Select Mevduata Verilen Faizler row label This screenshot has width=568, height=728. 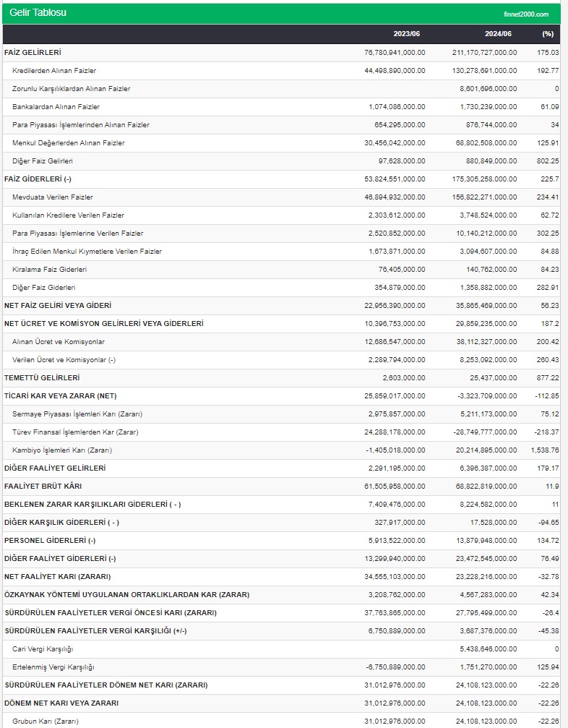(x=53, y=197)
